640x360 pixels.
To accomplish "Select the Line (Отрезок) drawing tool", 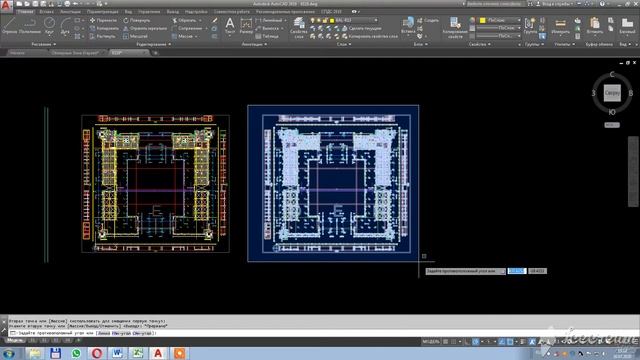I will pyautogui.click(x=9, y=26).
